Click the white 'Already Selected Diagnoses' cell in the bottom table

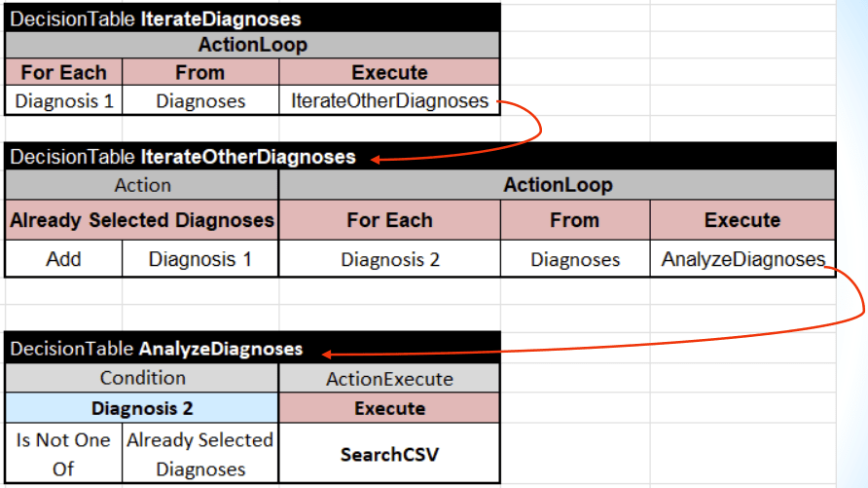(x=199, y=454)
